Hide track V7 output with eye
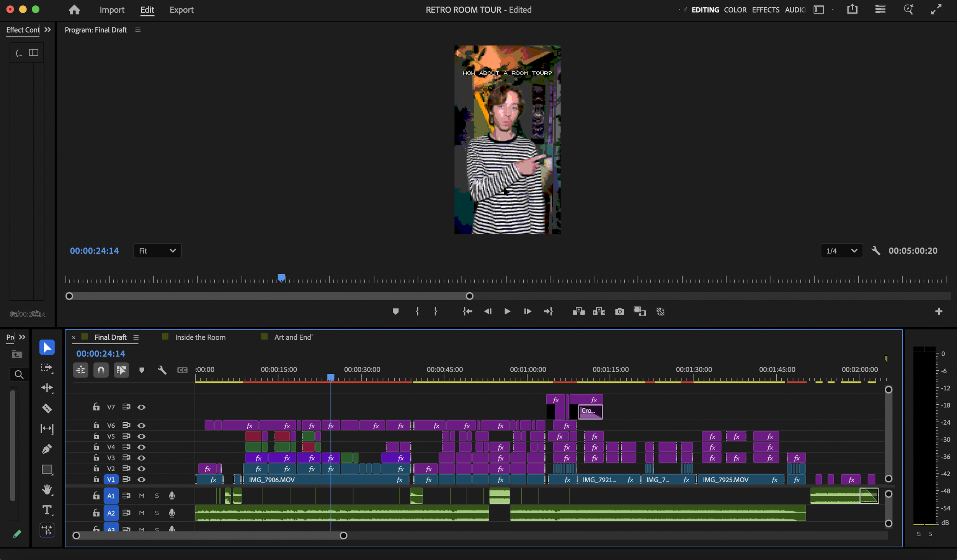 tap(141, 407)
